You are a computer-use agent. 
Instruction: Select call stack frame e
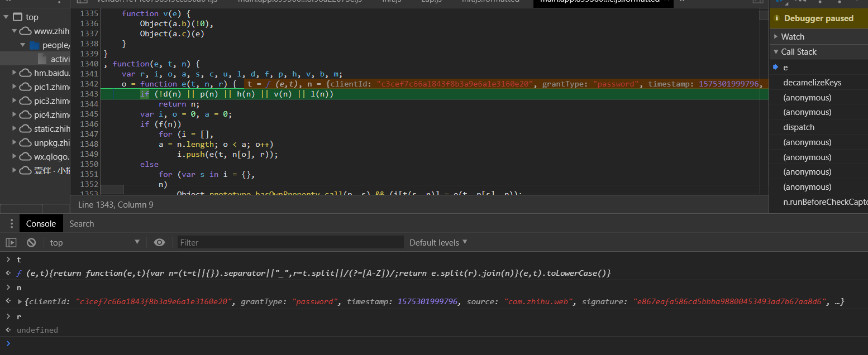tap(819, 67)
